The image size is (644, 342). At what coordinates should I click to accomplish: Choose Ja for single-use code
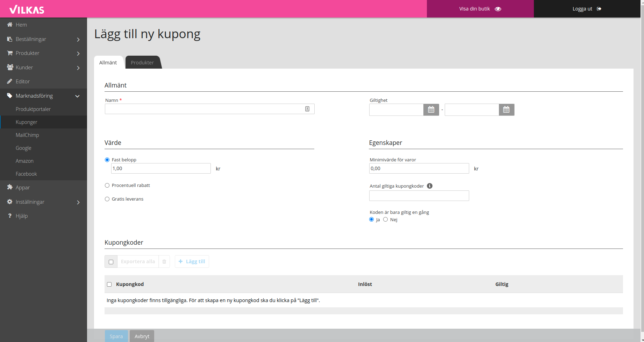click(371, 219)
